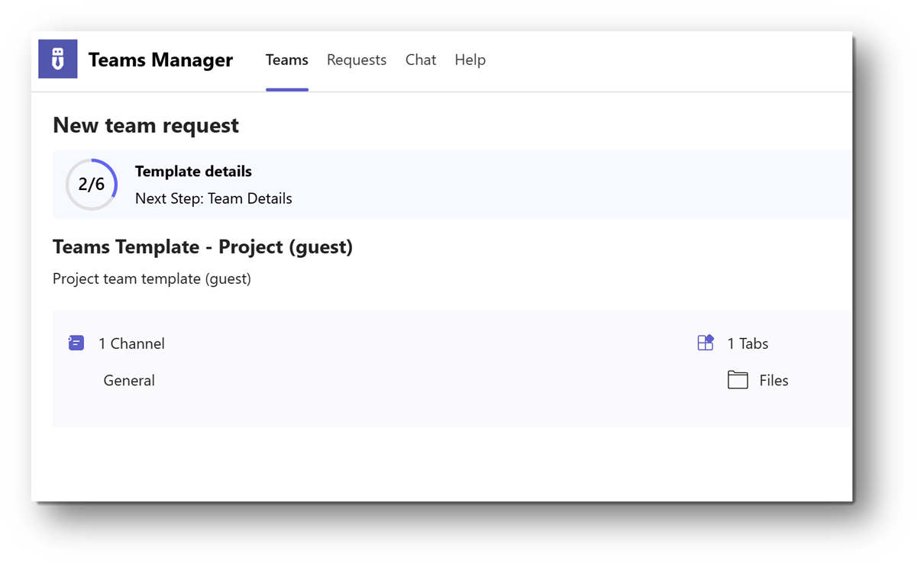Screen dimensions: 924x573
Task: Click the General channel entry
Action: tap(129, 380)
